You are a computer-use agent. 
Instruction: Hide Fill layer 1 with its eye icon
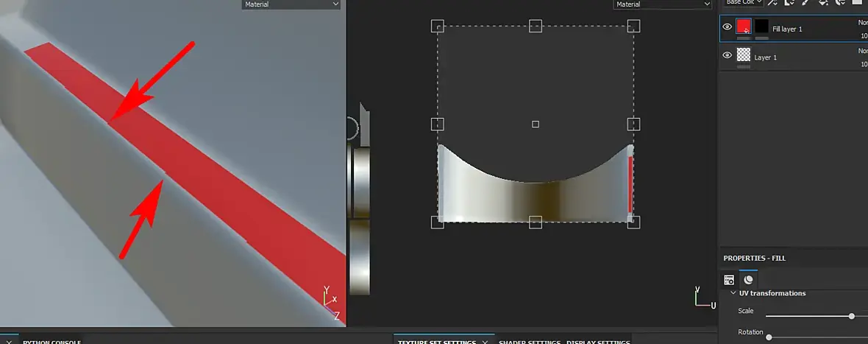[728, 27]
